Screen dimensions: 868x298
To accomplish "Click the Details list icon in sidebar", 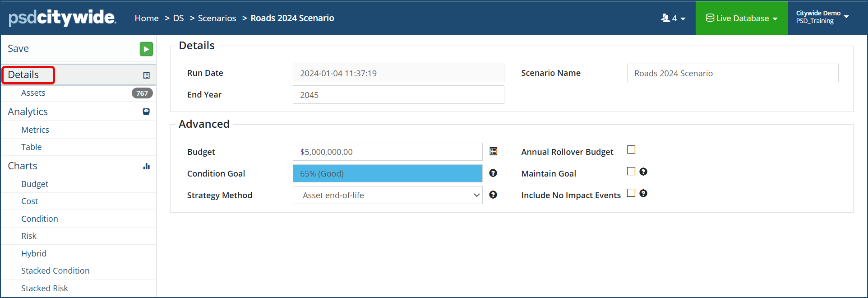I will tap(146, 75).
